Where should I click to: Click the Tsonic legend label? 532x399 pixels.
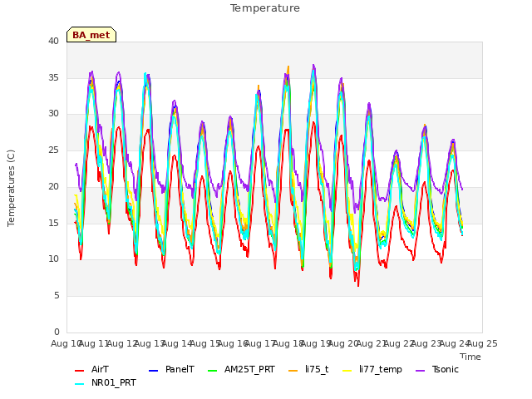[x=446, y=369]
